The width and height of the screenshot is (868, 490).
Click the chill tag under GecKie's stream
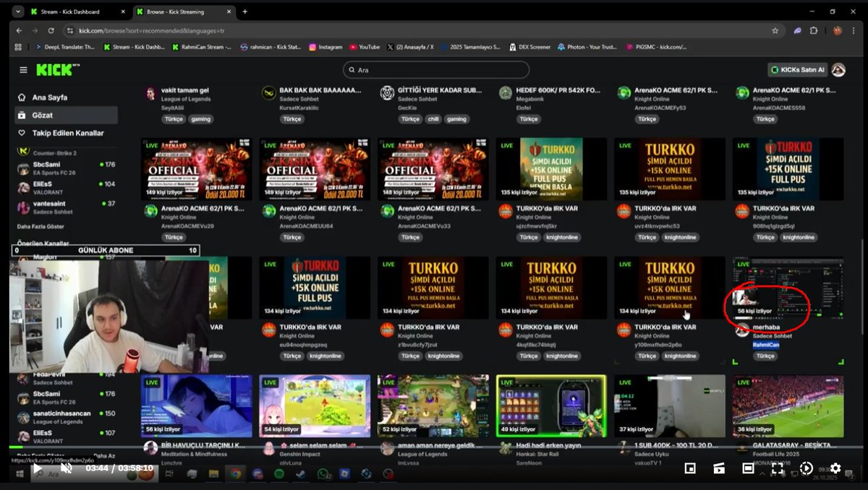tap(433, 119)
